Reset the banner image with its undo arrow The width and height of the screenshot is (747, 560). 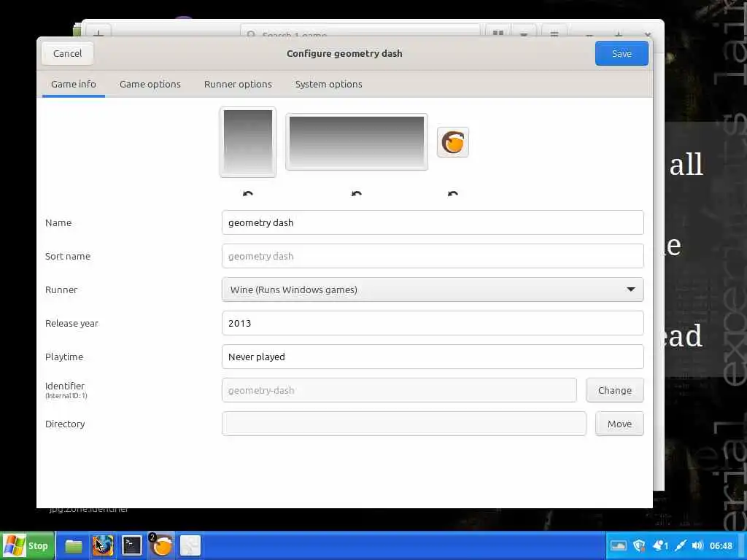pyautogui.click(x=356, y=193)
